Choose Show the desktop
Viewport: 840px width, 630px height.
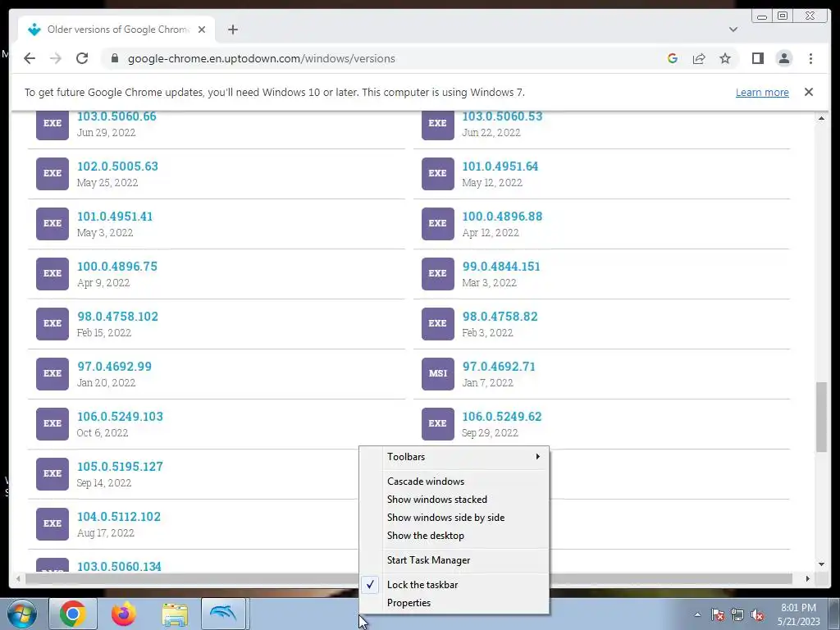pos(454,536)
